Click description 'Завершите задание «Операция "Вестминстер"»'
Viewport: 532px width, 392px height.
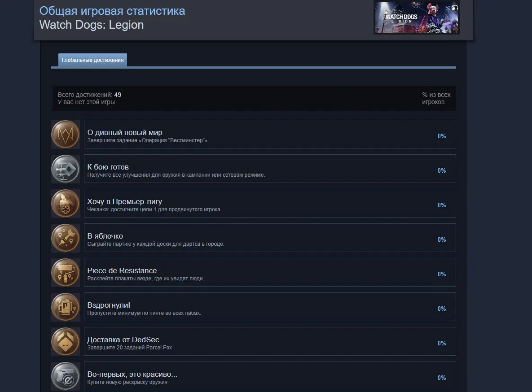147,140
